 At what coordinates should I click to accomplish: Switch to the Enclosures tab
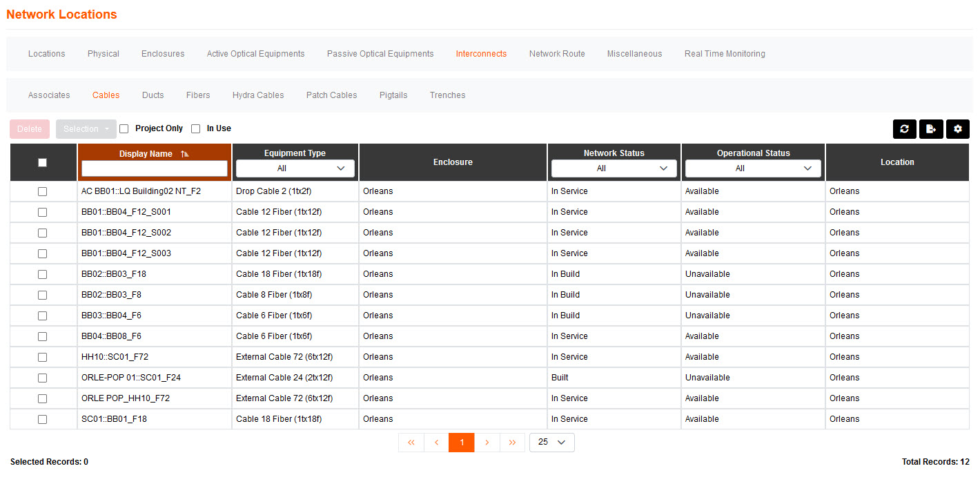point(163,54)
